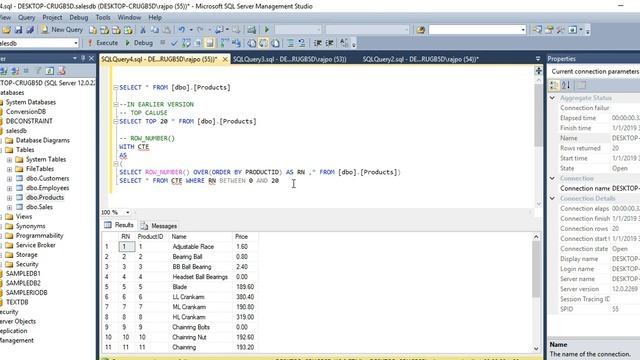Expand the dbo.Customers table node

click(9, 178)
